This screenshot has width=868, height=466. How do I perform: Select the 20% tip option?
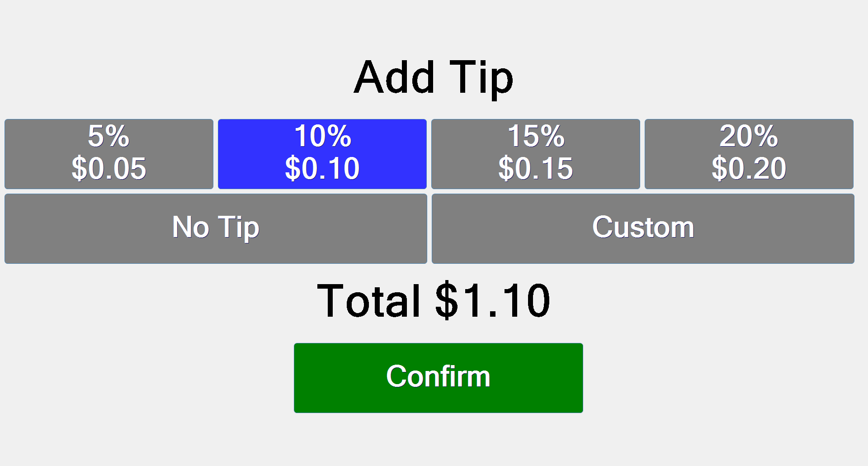[749, 154]
